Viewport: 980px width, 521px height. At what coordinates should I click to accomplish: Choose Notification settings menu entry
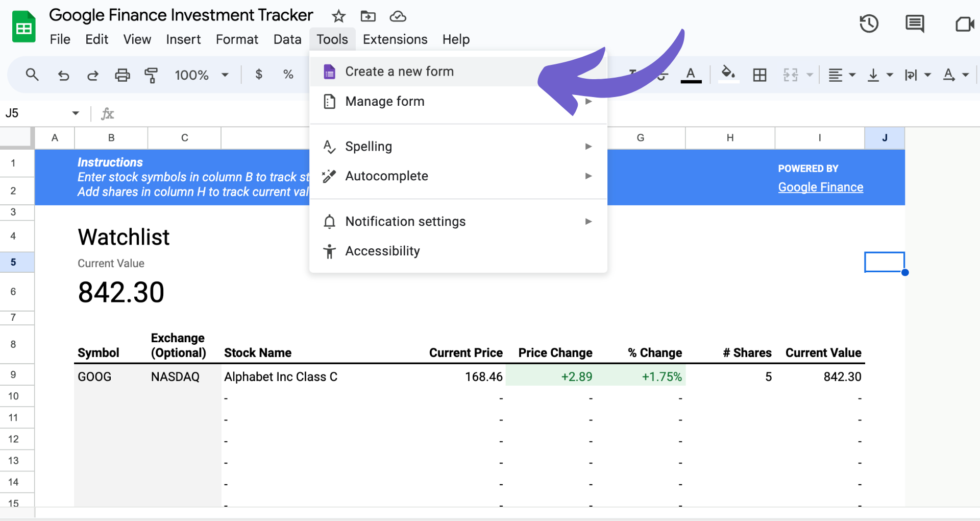[x=458, y=222]
